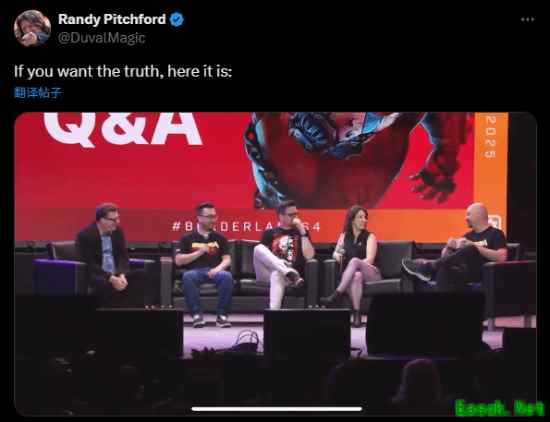Image resolution: width=550 pixels, height=422 pixels.
Task: Click the blue verified badge
Action: coord(177,20)
